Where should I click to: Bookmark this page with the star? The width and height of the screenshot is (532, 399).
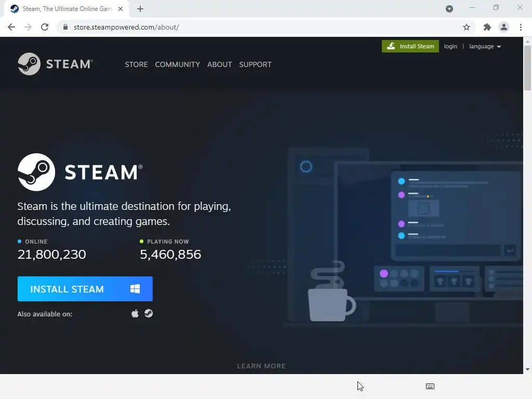pos(467,27)
